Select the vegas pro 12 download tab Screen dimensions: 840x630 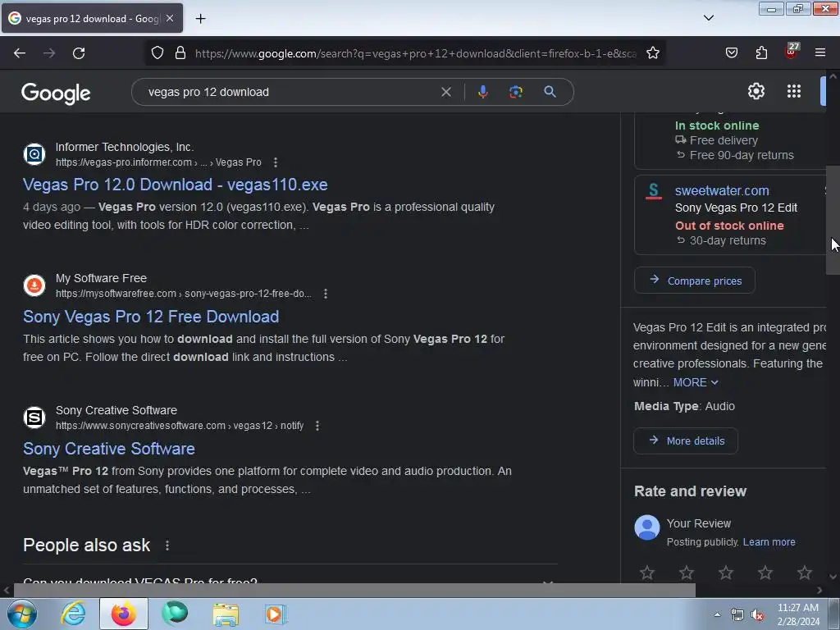(x=92, y=18)
